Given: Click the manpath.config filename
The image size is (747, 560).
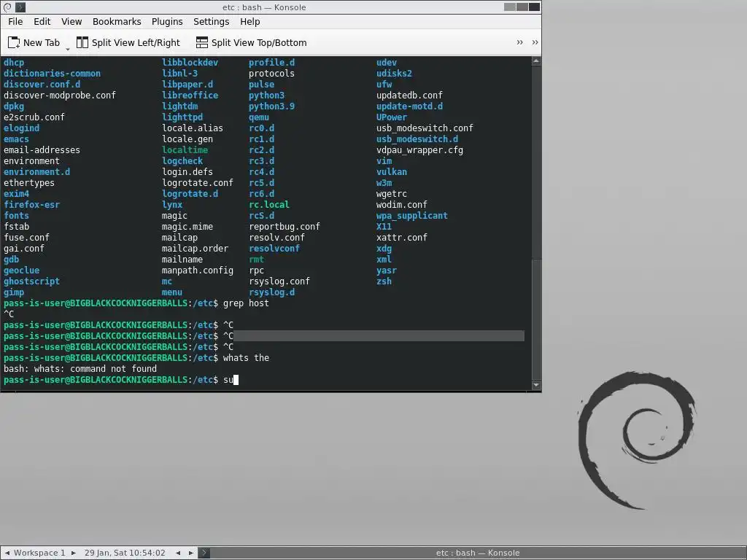Looking at the screenshot, I should (197, 271).
